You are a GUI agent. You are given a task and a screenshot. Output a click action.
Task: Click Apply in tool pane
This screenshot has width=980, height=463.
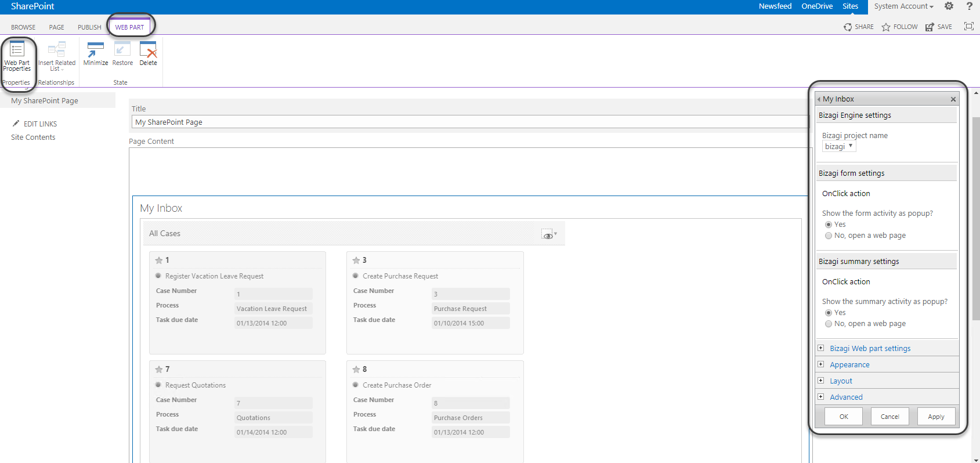936,417
